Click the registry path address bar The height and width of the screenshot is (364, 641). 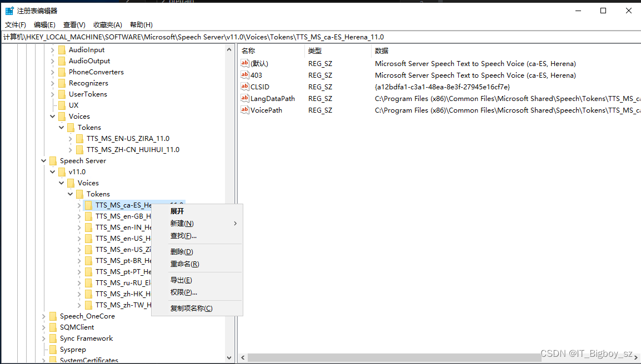tap(222, 37)
